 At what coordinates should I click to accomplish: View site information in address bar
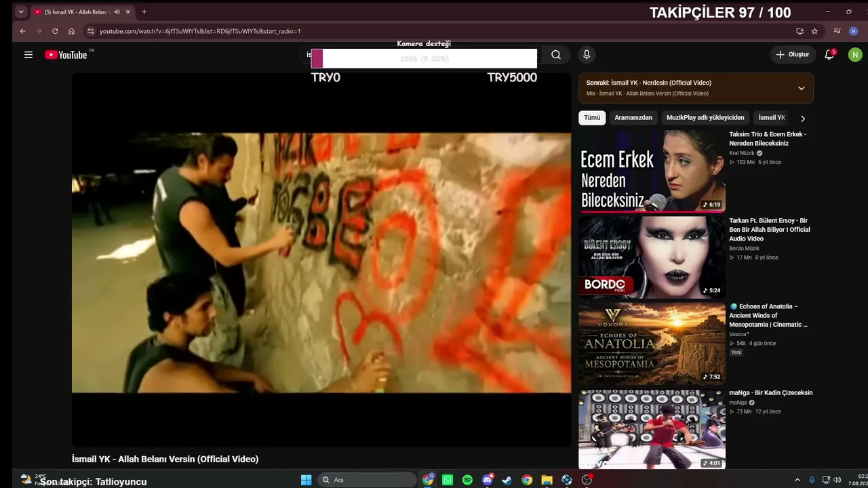coord(90,31)
